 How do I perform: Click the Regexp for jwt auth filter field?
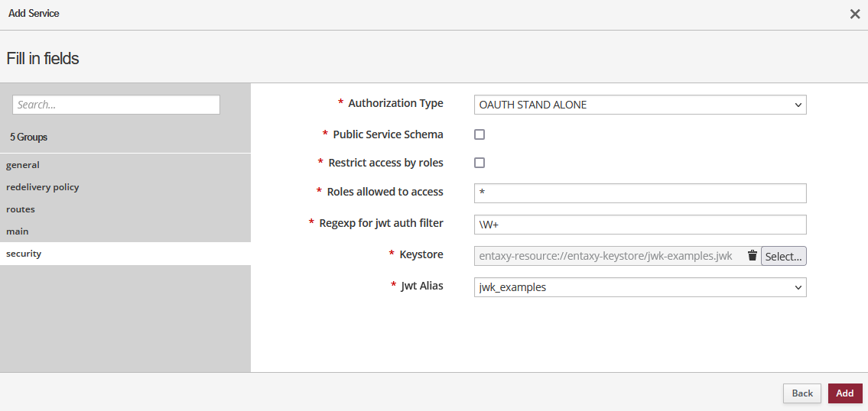pos(639,225)
